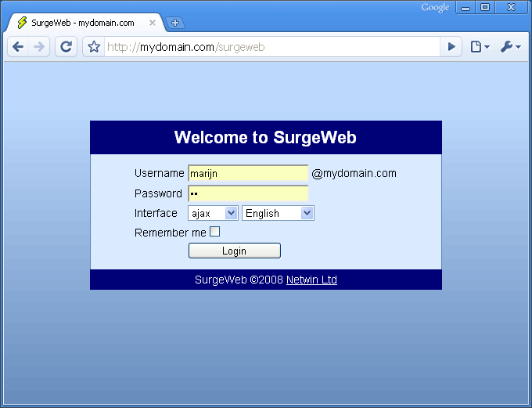Enable the Remember me checkbox
The height and width of the screenshot is (408, 532).
click(x=215, y=232)
